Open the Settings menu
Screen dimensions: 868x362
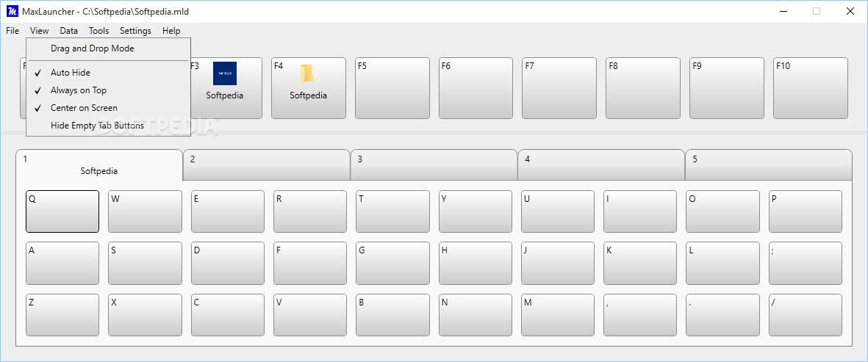tap(135, 31)
